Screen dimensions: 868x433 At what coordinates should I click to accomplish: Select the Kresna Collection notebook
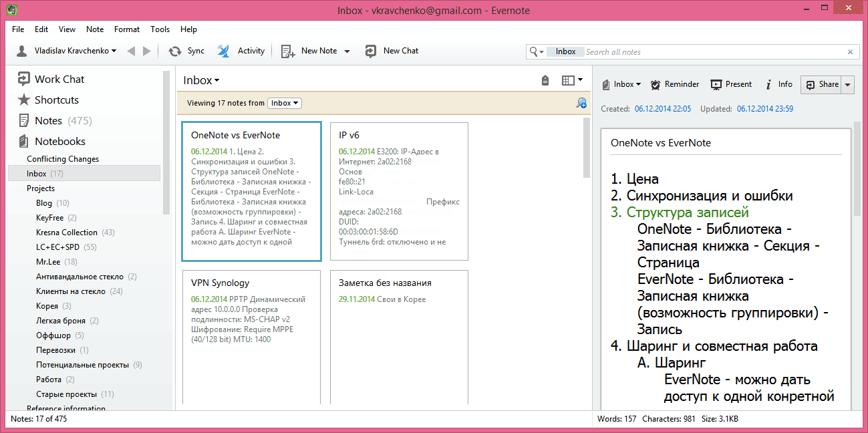pos(66,233)
